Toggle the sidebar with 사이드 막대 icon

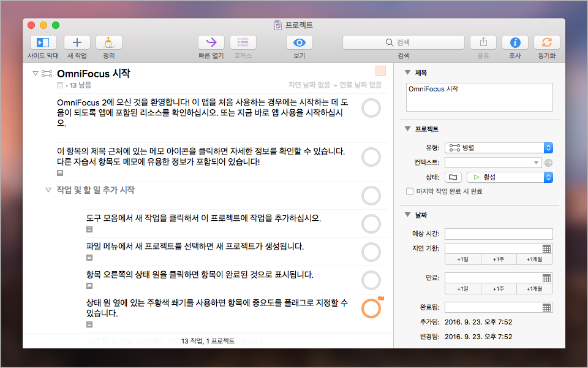pos(43,42)
